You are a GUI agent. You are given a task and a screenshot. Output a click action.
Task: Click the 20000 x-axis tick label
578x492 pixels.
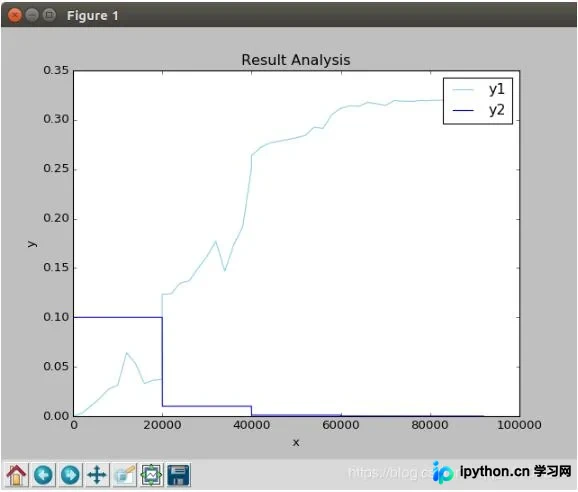(x=162, y=425)
